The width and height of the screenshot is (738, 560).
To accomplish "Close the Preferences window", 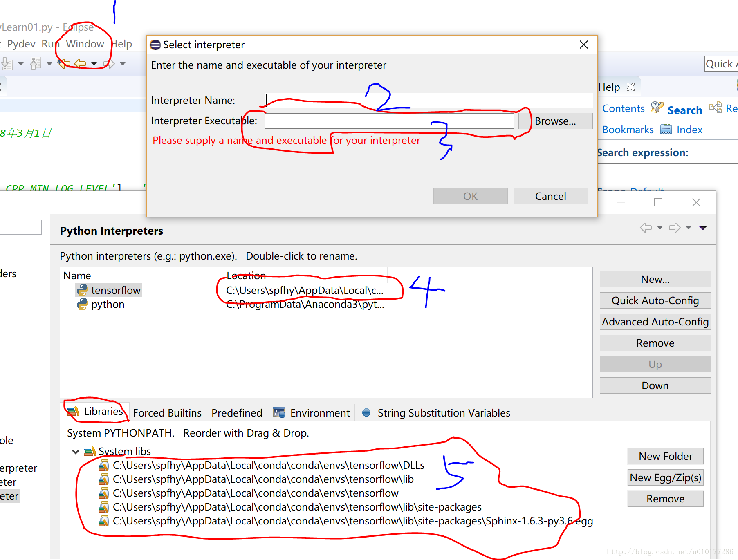I will (x=696, y=202).
